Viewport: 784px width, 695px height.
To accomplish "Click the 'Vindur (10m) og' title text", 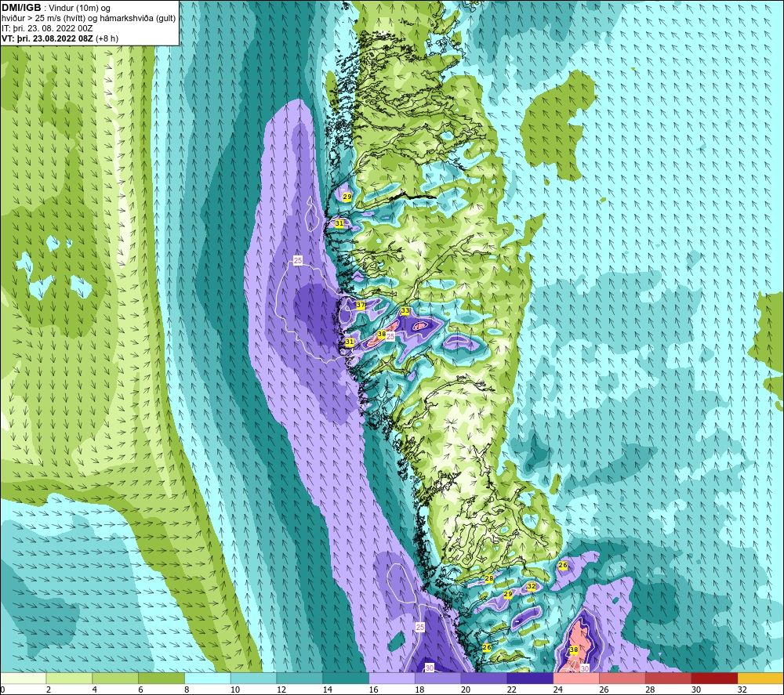I will (79, 9).
